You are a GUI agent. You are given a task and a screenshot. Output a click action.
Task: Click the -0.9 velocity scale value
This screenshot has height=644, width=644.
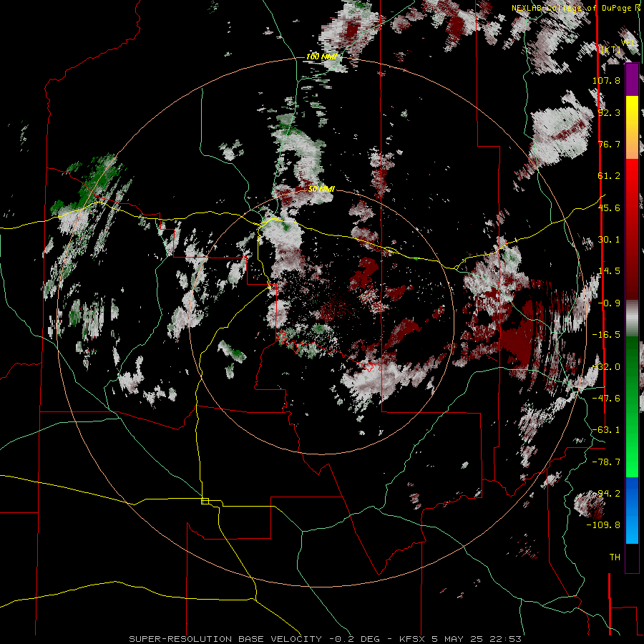pos(609,303)
